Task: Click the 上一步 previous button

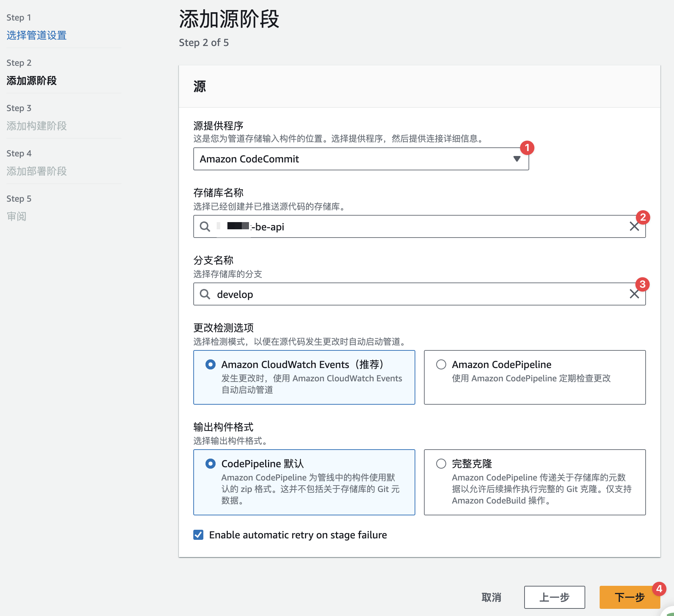Action: coord(554,597)
